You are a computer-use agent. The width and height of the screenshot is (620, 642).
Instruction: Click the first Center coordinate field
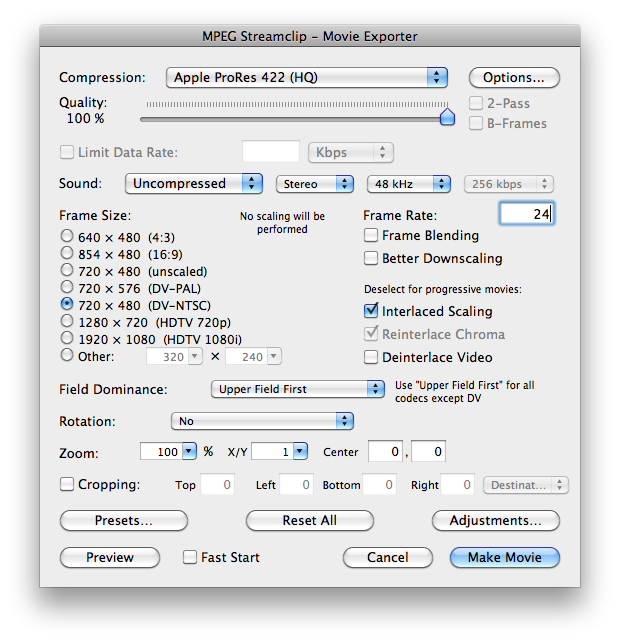385,451
